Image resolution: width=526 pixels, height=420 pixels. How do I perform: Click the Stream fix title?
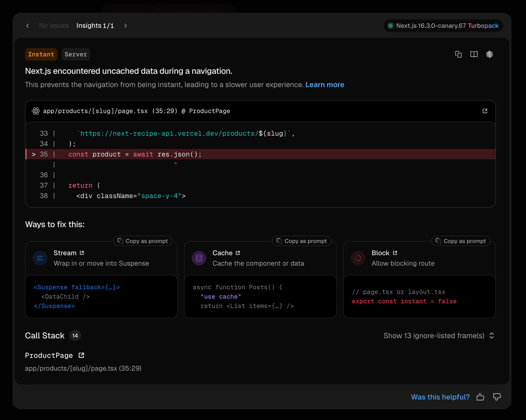tap(65, 253)
